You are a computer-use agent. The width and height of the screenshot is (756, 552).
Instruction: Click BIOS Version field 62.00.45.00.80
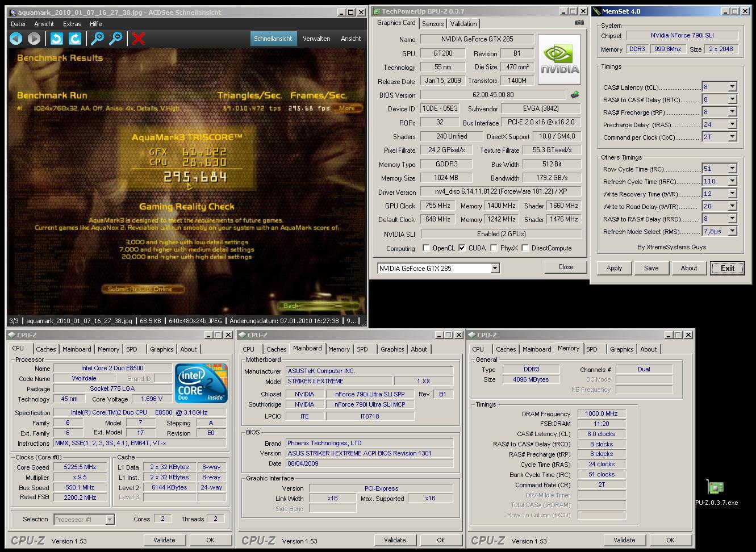pos(493,95)
